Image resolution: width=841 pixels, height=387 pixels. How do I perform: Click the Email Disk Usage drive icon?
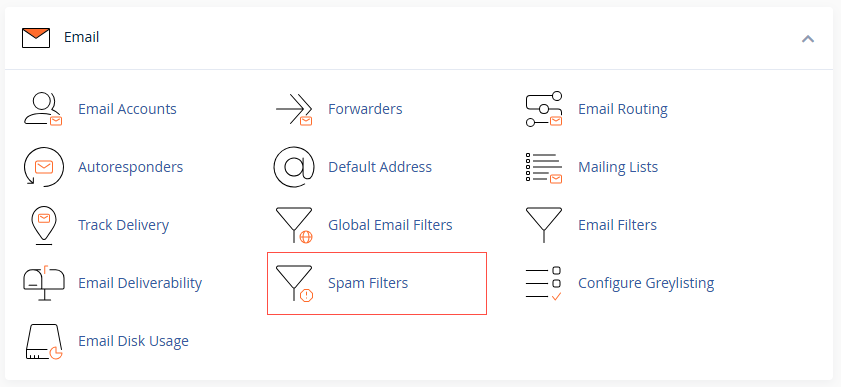tap(44, 341)
